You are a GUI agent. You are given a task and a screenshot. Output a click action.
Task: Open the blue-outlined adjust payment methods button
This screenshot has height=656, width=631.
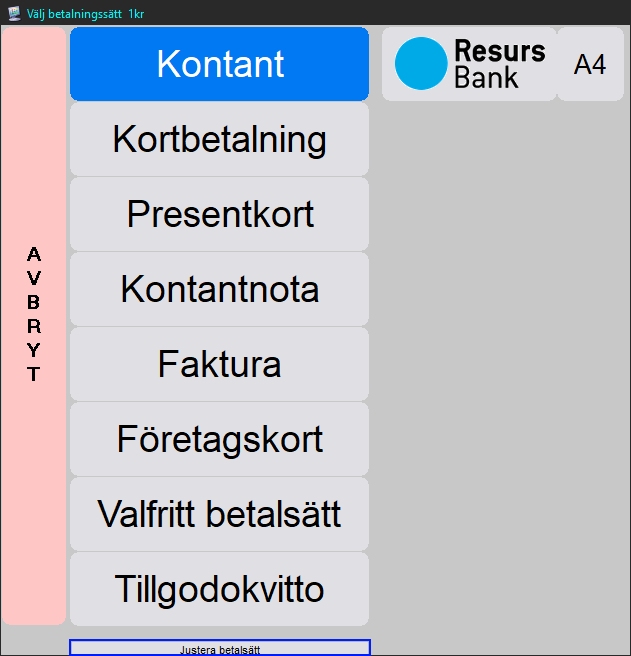click(x=219, y=648)
